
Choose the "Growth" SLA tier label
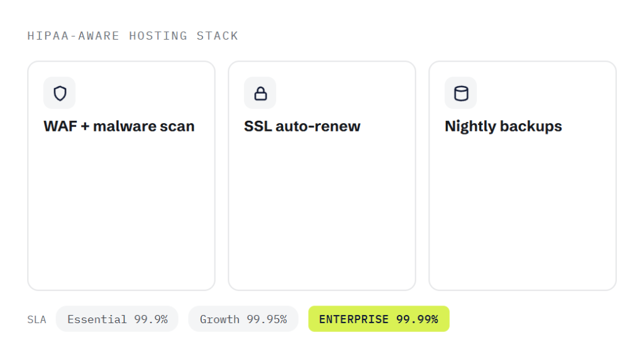[x=219, y=319]
